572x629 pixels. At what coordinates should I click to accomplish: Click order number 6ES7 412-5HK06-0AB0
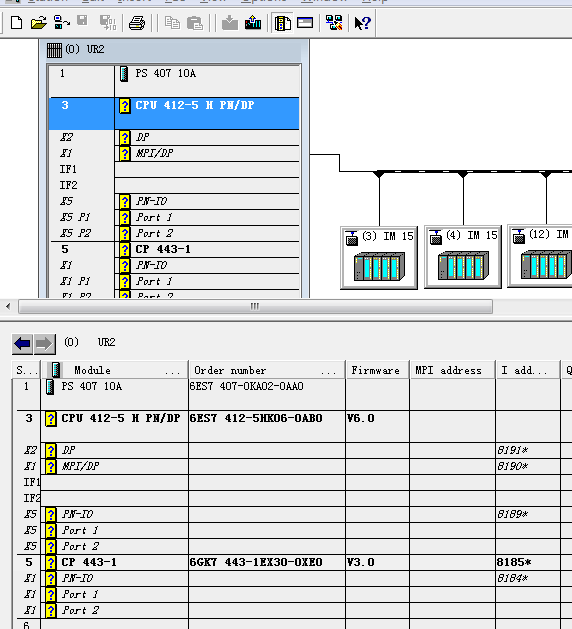[256, 418]
